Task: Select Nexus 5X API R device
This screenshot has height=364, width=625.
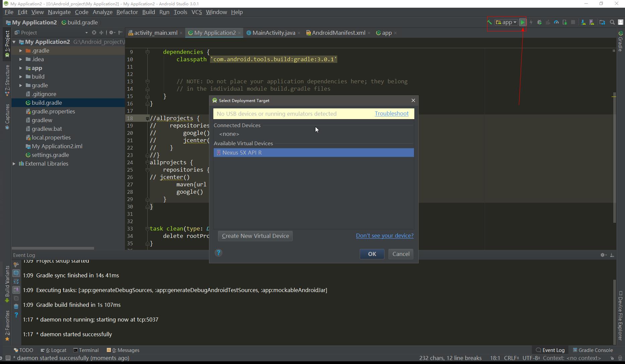Action: click(314, 153)
